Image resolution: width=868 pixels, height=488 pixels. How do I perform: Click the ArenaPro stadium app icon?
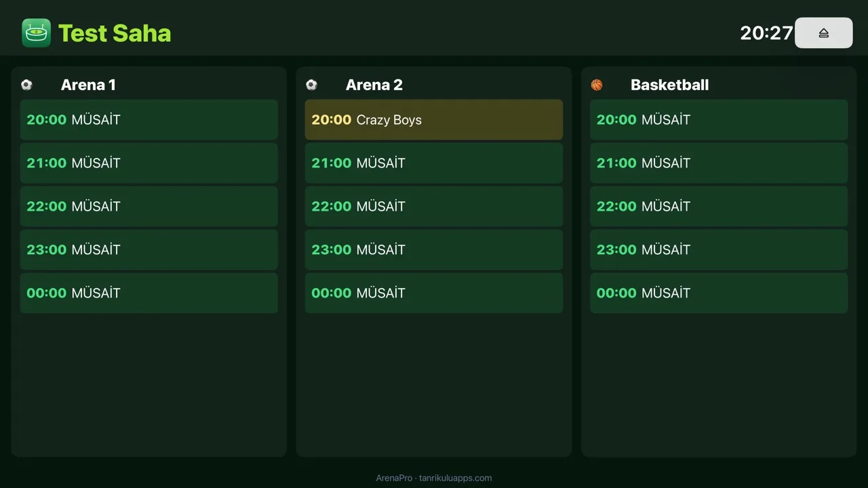(x=36, y=33)
